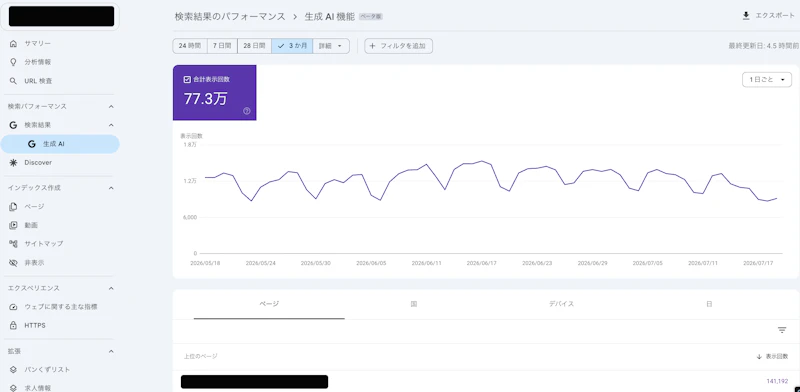Viewport: 800px width, 392px height.
Task: Collapse the 検索パフォーマンス section
Action: tap(111, 107)
